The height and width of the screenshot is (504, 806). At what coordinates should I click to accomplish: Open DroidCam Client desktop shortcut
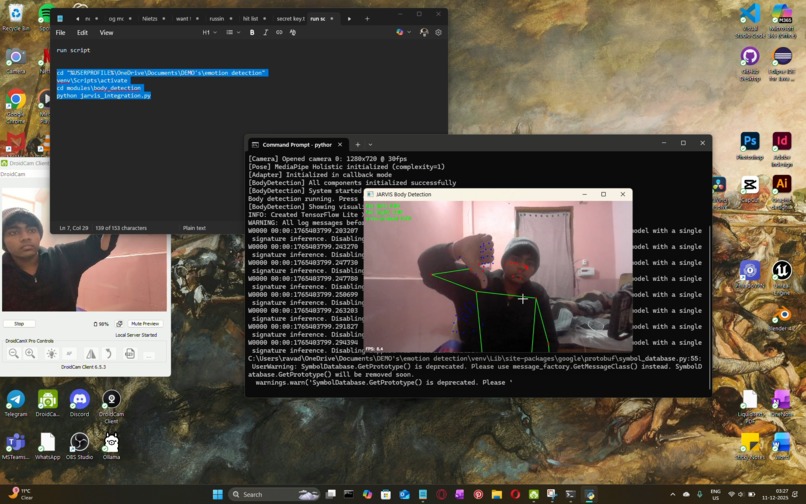click(111, 406)
